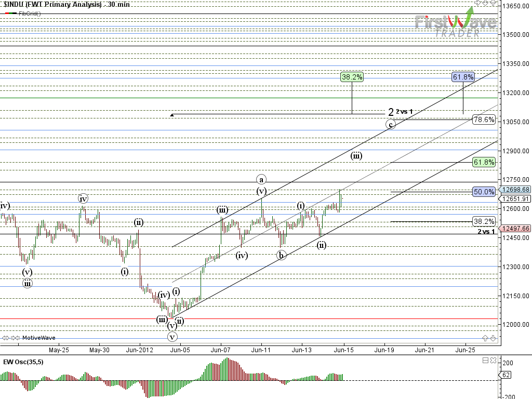
Task: Select the green 38.2% Fibonacci label at top
Action: coord(352,77)
